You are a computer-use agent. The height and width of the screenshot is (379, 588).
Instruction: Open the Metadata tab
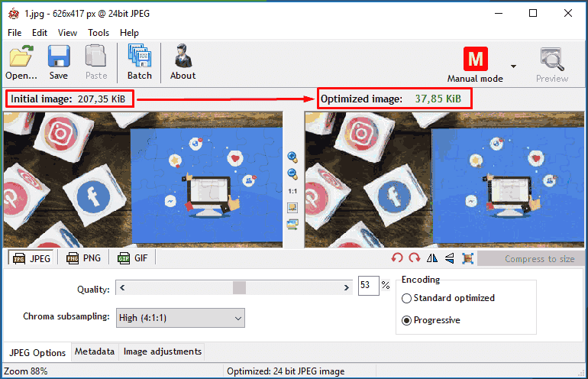click(95, 351)
